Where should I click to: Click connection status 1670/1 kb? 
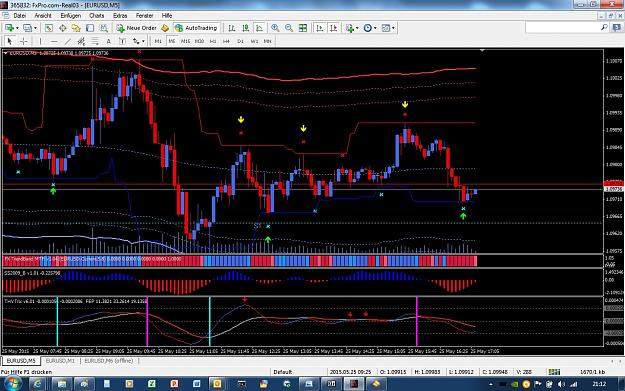tap(593, 372)
